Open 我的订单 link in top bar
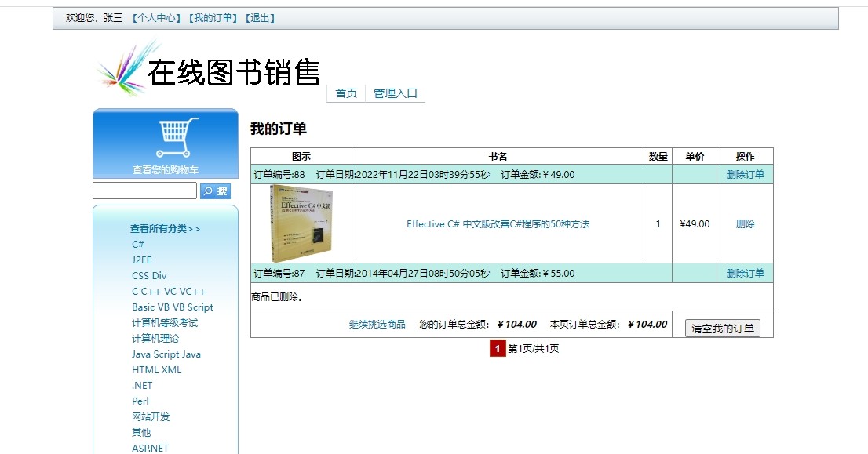 (x=213, y=18)
